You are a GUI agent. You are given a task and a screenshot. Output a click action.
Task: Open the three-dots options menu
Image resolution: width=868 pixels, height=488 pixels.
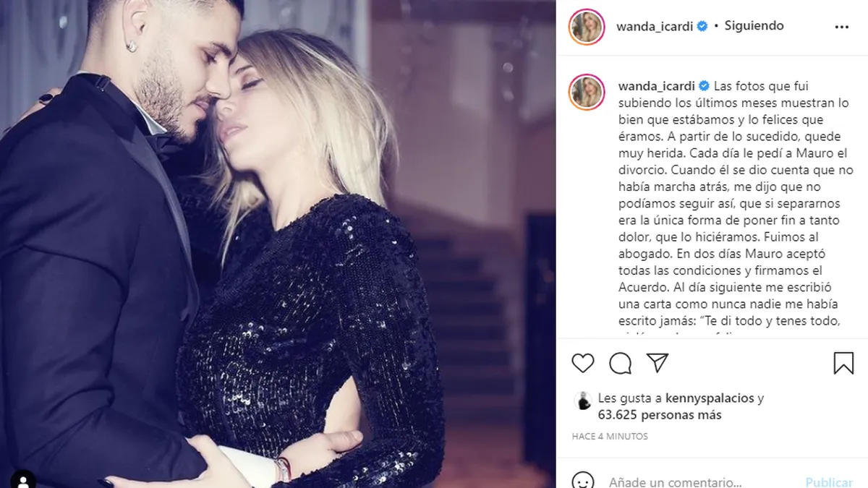pyautogui.click(x=842, y=27)
